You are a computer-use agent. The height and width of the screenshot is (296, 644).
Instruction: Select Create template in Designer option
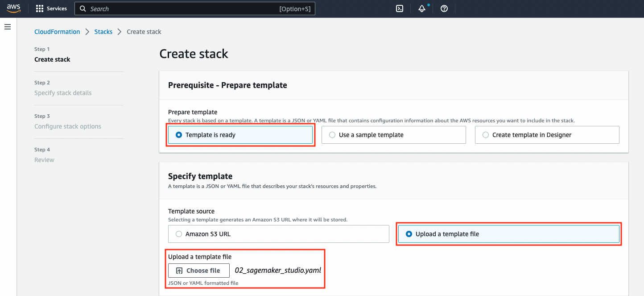(x=547, y=135)
